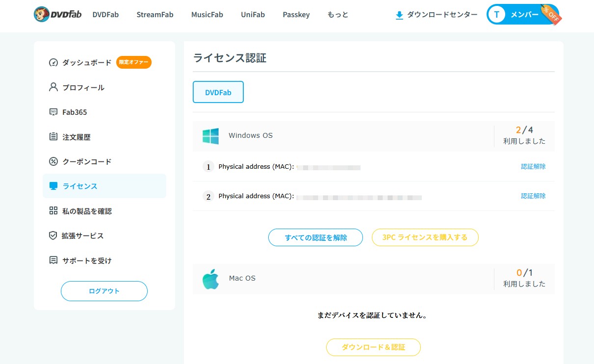Select ライセンス in the sidebar
Image resolution: width=594 pixels, height=364 pixels.
(x=104, y=186)
